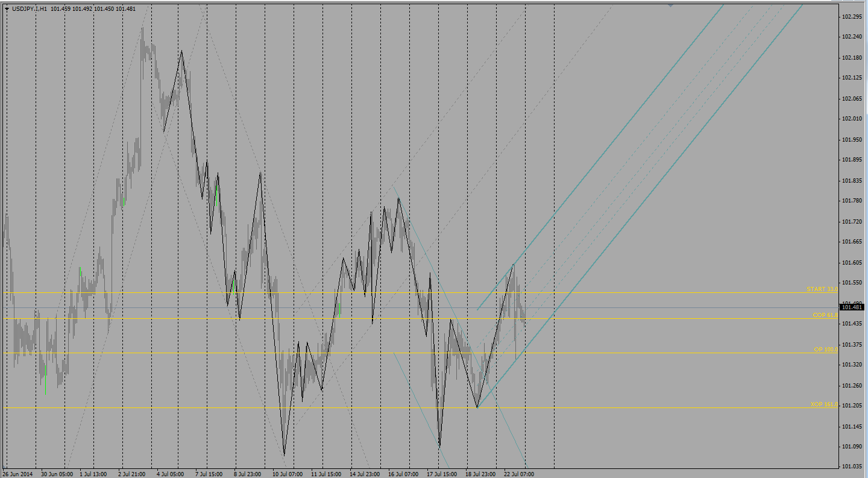Click the 22 Jul 07:00 time label

[518, 474]
